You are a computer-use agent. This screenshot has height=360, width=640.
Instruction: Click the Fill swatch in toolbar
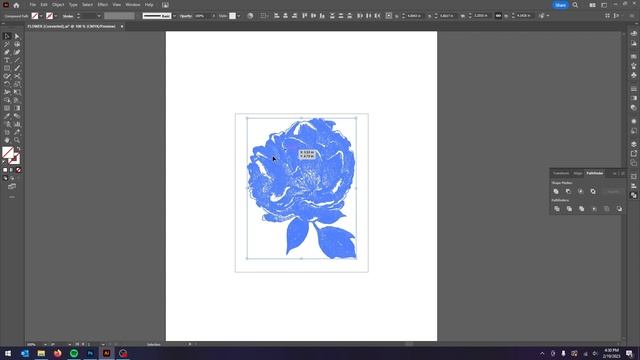click(x=7, y=152)
